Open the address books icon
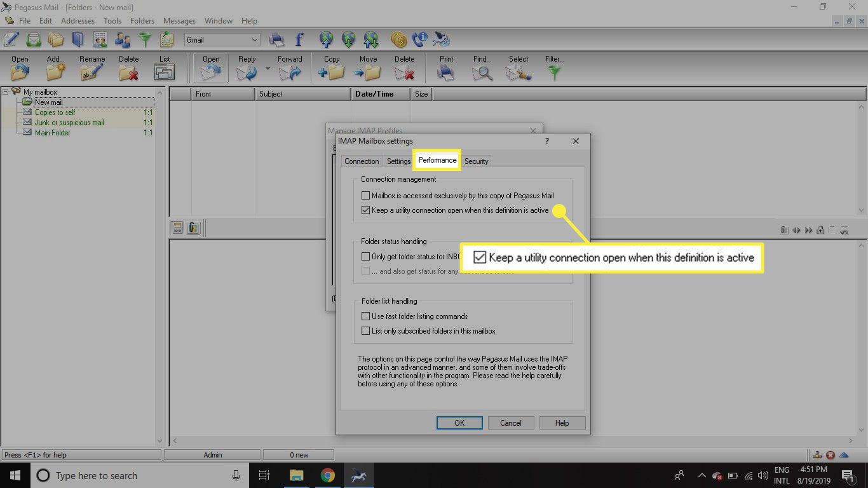 click(x=78, y=40)
